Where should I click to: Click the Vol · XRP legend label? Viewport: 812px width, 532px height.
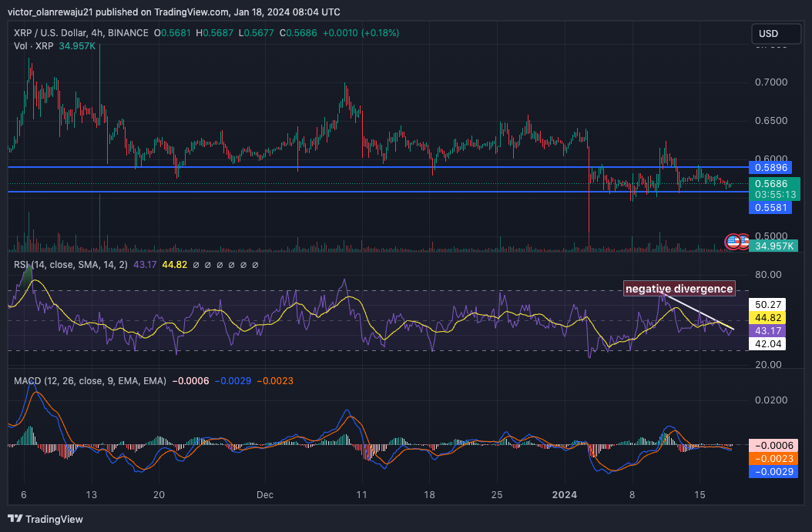pos(34,46)
